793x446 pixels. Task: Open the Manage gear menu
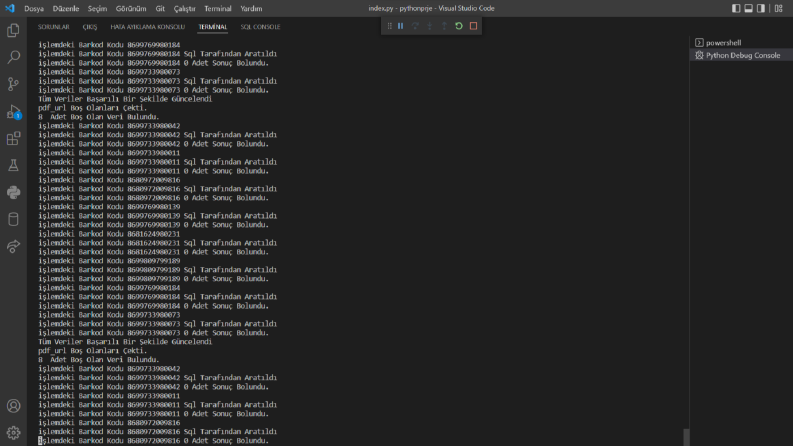(13, 433)
